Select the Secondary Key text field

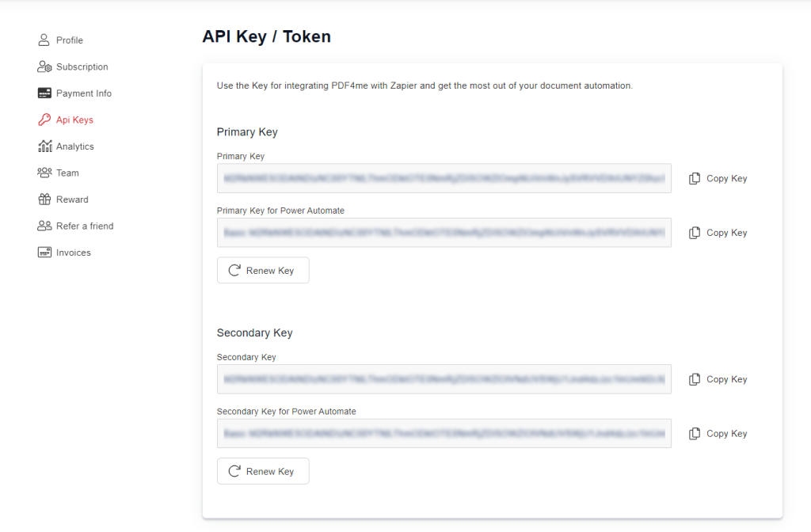444,379
